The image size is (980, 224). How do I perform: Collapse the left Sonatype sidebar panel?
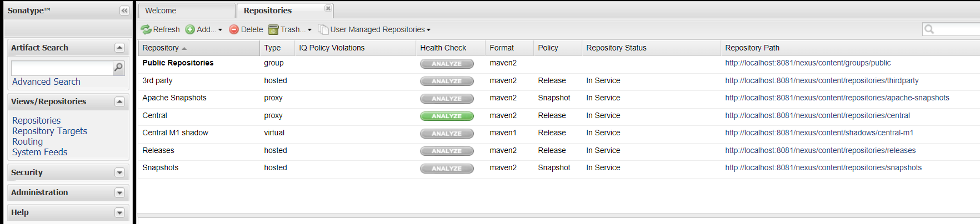coord(124,11)
